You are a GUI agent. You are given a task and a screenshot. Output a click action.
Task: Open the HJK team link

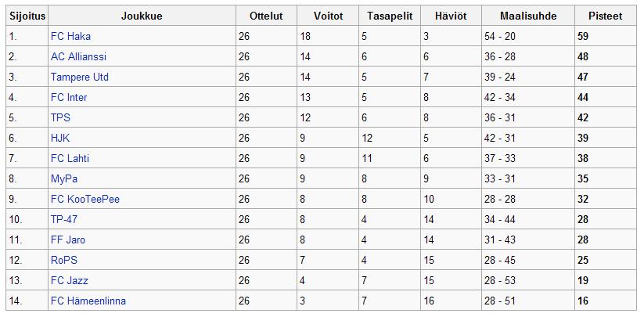click(60, 138)
